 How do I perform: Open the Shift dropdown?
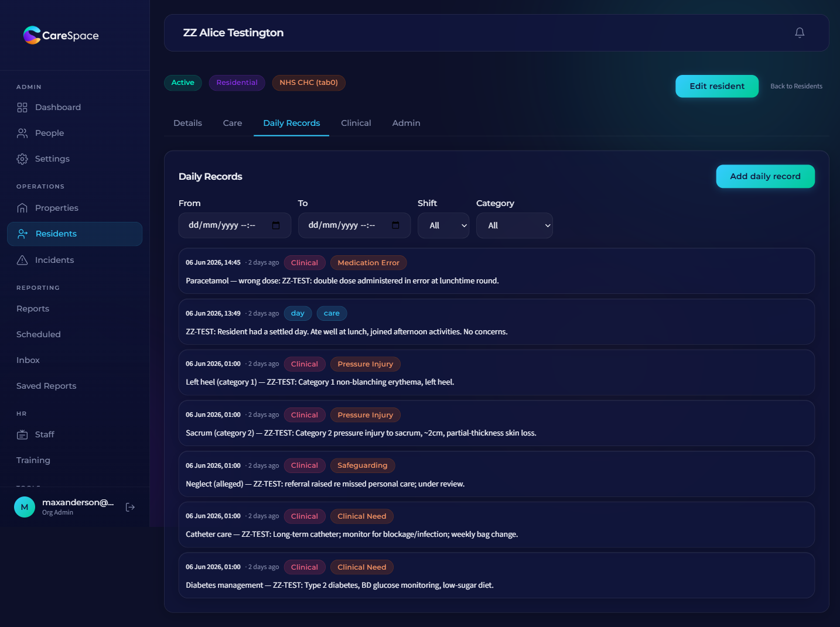pos(443,225)
